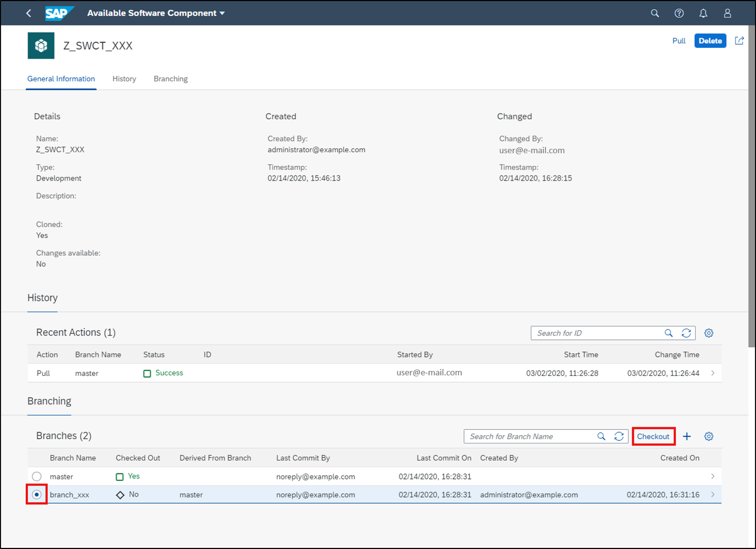This screenshot has height=549, width=756.
Task: Click the Delete button
Action: pyautogui.click(x=710, y=40)
